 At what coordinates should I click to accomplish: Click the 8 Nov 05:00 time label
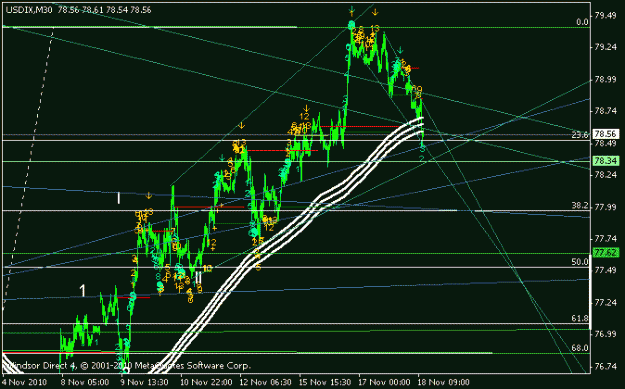click(85, 382)
